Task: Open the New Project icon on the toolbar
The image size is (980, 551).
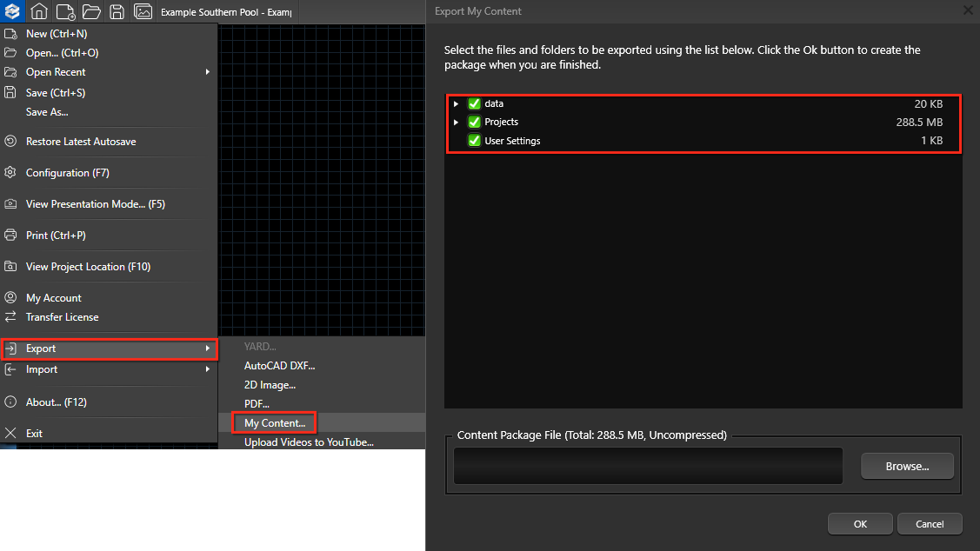Action: click(x=64, y=11)
